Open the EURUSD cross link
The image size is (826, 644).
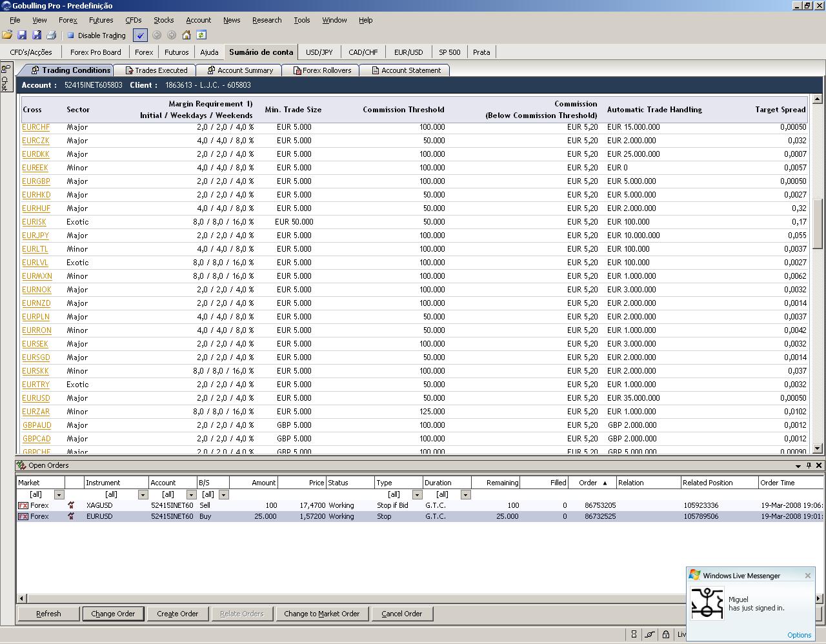pyautogui.click(x=35, y=398)
